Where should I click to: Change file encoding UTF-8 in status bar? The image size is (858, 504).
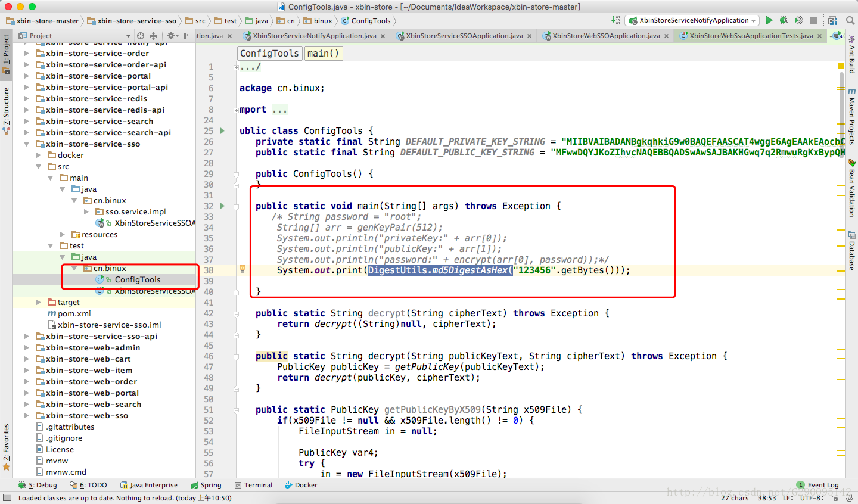point(812,498)
